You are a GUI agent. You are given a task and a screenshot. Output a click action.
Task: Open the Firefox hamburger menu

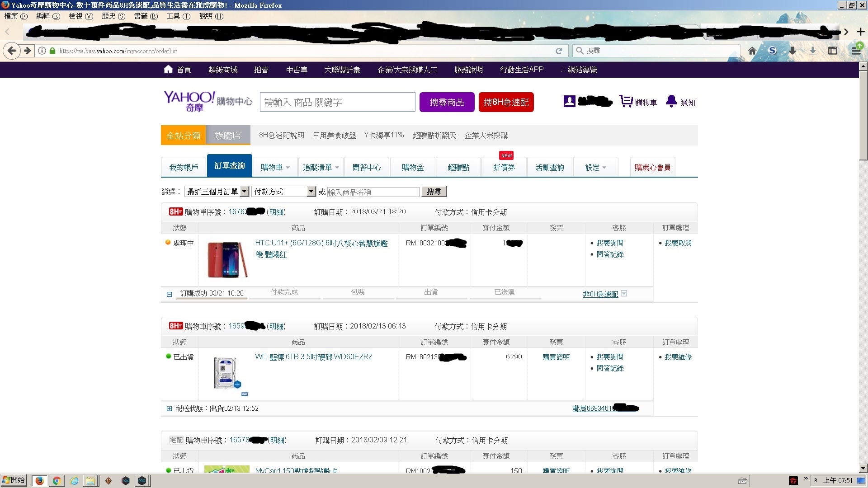tap(856, 51)
